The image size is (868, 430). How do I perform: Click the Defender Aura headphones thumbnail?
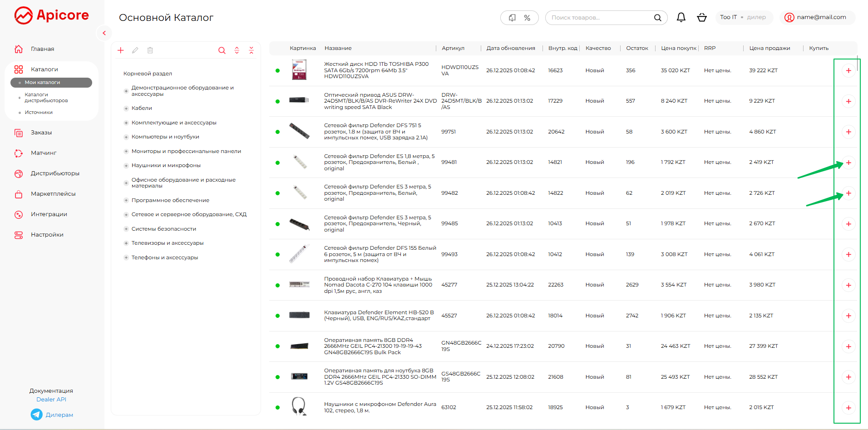click(299, 406)
